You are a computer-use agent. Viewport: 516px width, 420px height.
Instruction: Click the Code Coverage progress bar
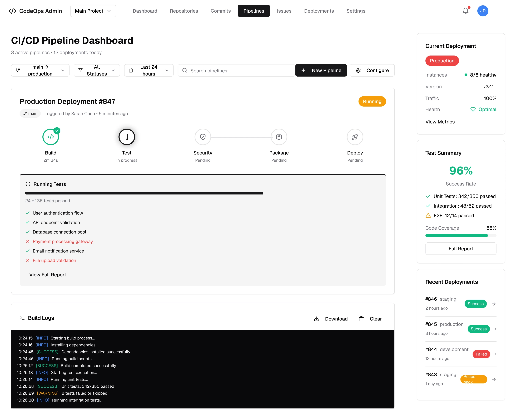click(x=461, y=236)
